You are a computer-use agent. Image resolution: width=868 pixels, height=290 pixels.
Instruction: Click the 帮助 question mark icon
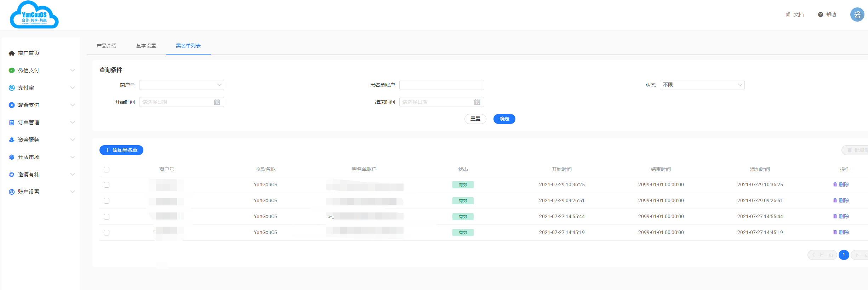click(820, 15)
